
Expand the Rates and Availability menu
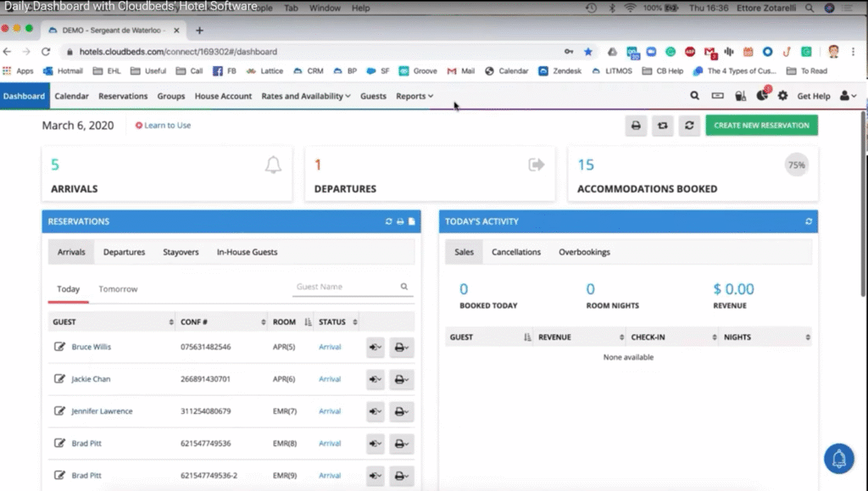pyautogui.click(x=305, y=96)
